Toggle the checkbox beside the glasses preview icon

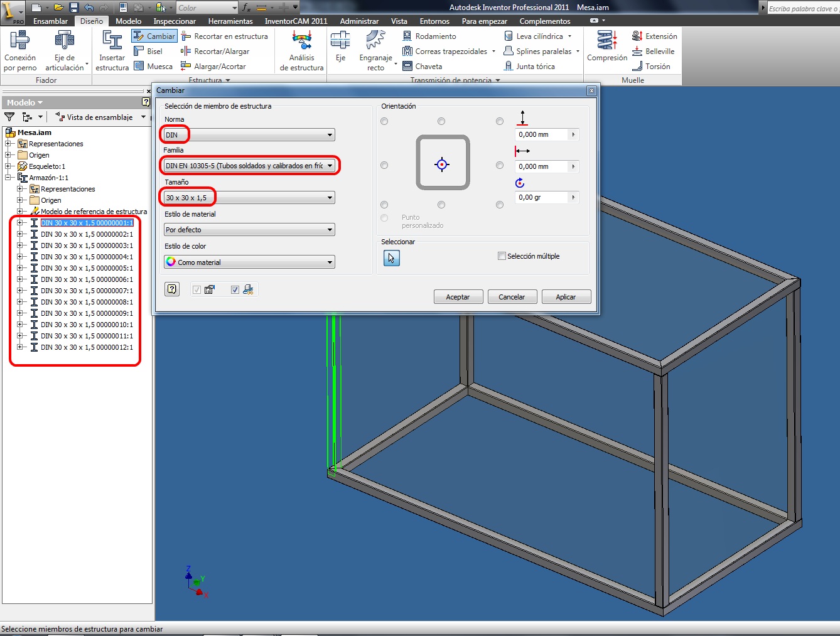235,289
